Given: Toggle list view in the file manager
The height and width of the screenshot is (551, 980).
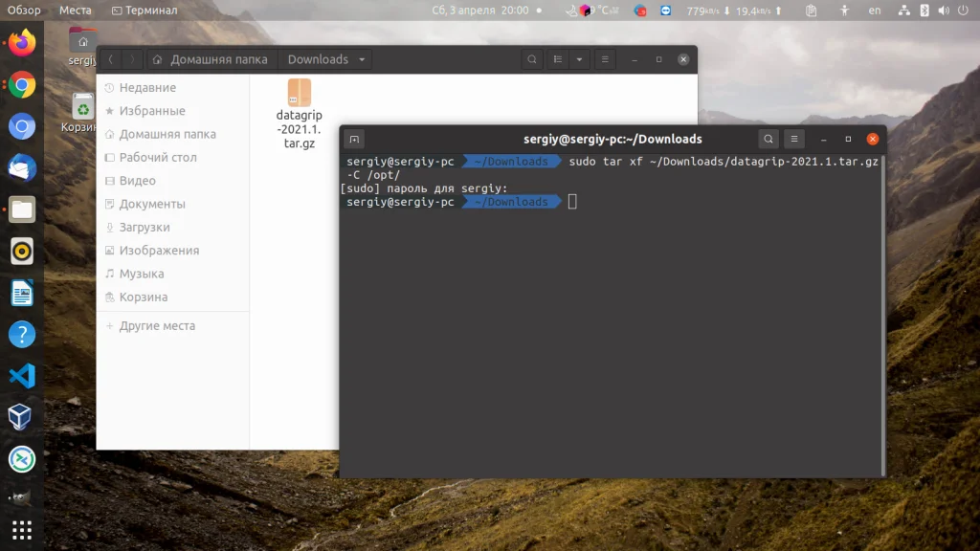Looking at the screenshot, I should (x=557, y=58).
